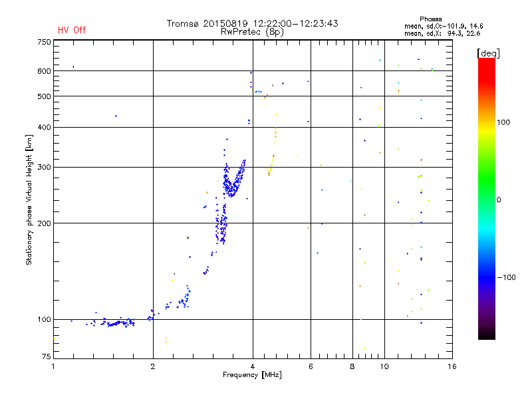The width and height of the screenshot is (532, 399).
Task: Click the x-axis tick label '16'
Action: coord(452,366)
